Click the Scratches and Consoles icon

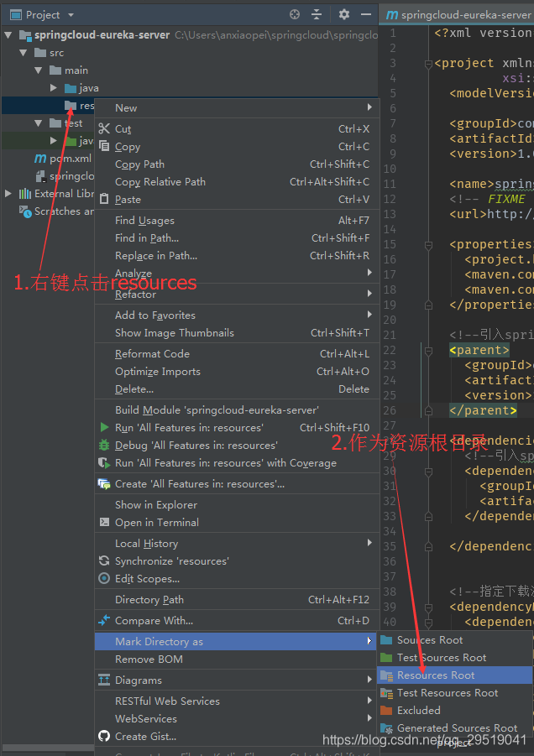[x=25, y=211]
